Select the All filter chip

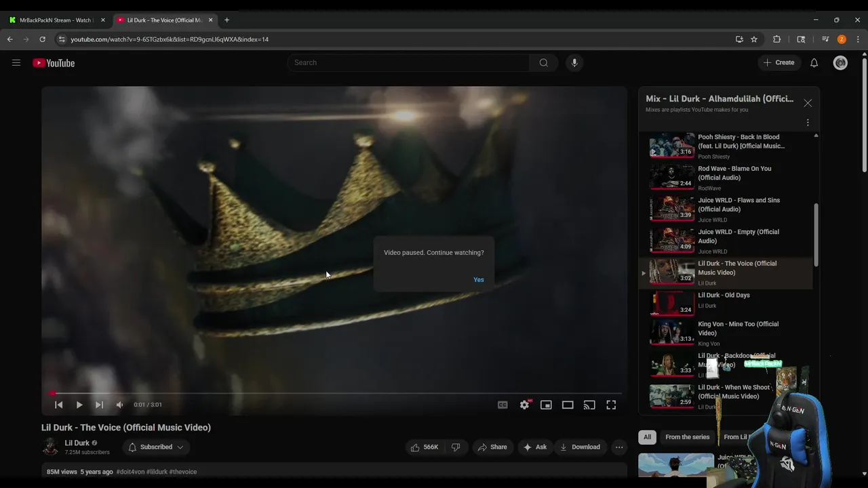pos(647,437)
